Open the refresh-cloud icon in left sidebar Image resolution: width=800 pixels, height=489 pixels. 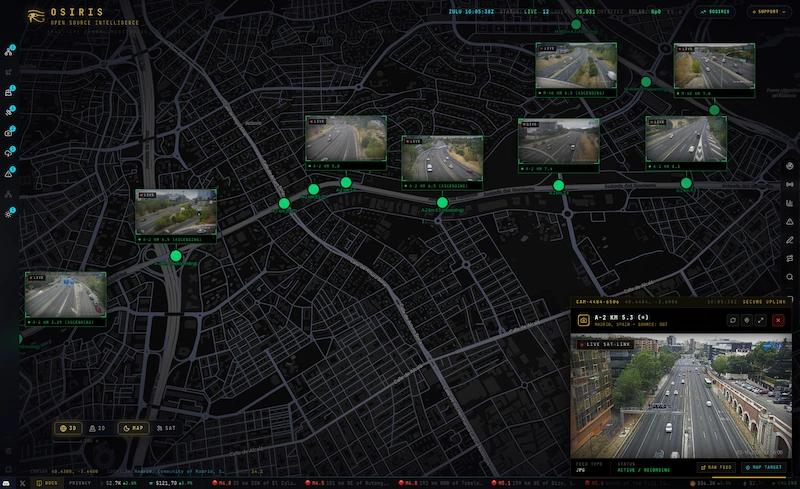9,153
